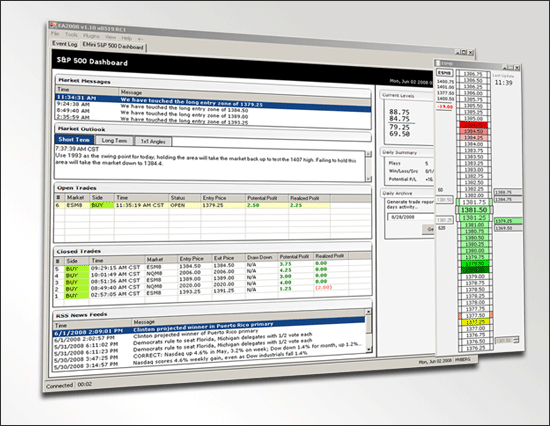Click the Exit Price header in Closed Trades
Viewport: 550px width, 426px height.
point(228,258)
